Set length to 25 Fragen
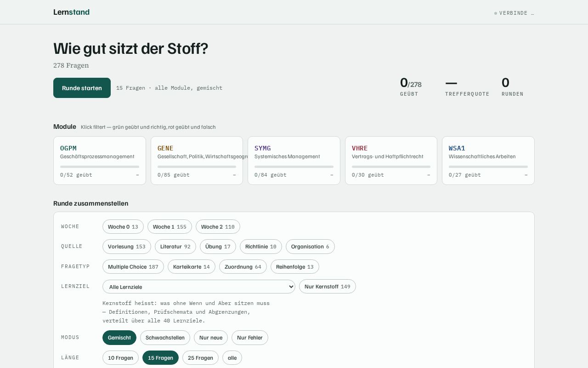The image size is (588, 368). pos(200,358)
